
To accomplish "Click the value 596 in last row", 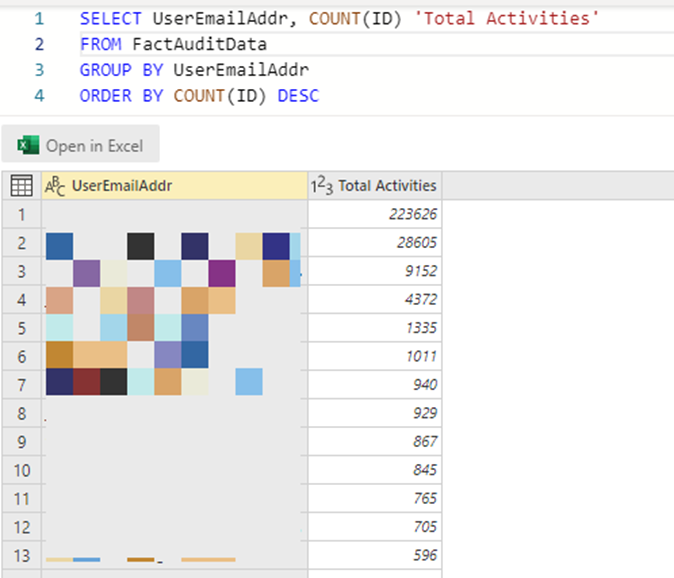I will point(375,555).
